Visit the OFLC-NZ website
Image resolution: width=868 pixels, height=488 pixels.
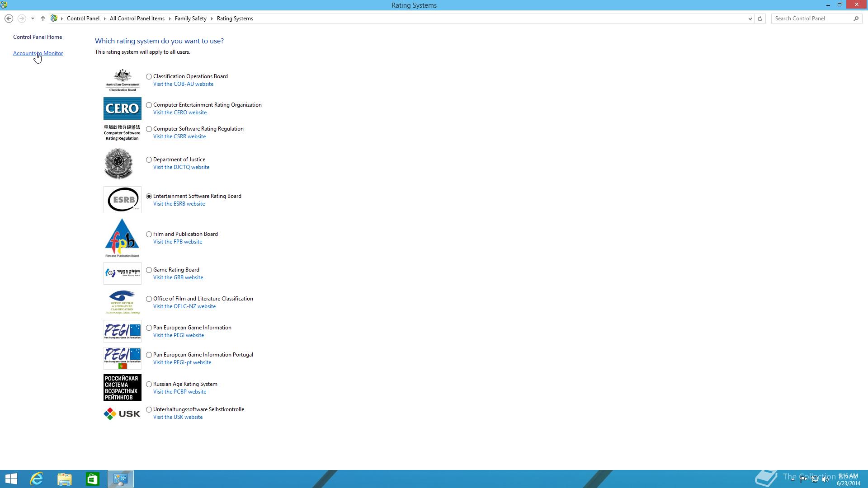184,306
